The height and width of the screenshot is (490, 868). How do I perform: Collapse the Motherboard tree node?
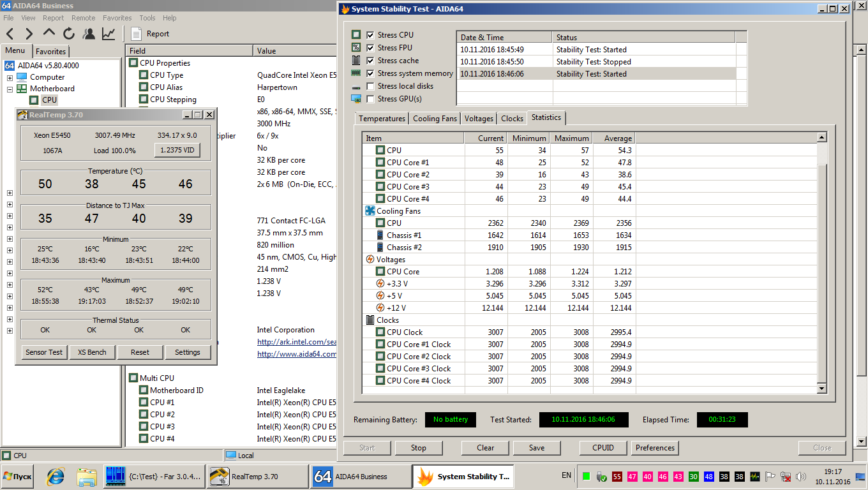pyautogui.click(x=10, y=89)
